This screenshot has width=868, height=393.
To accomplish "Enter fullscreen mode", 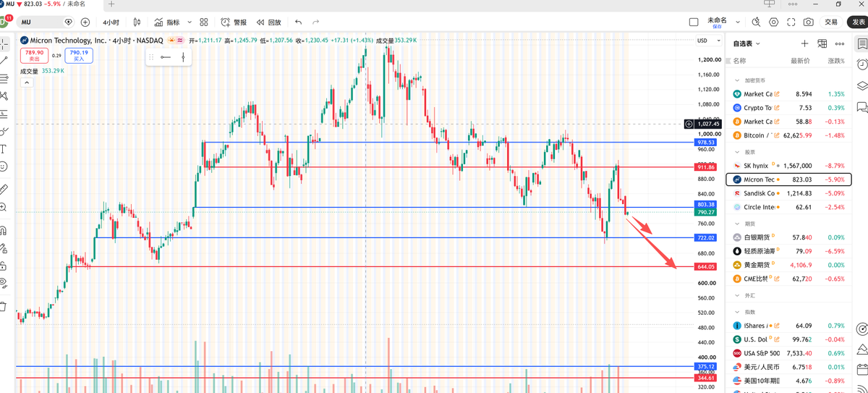I will [791, 22].
